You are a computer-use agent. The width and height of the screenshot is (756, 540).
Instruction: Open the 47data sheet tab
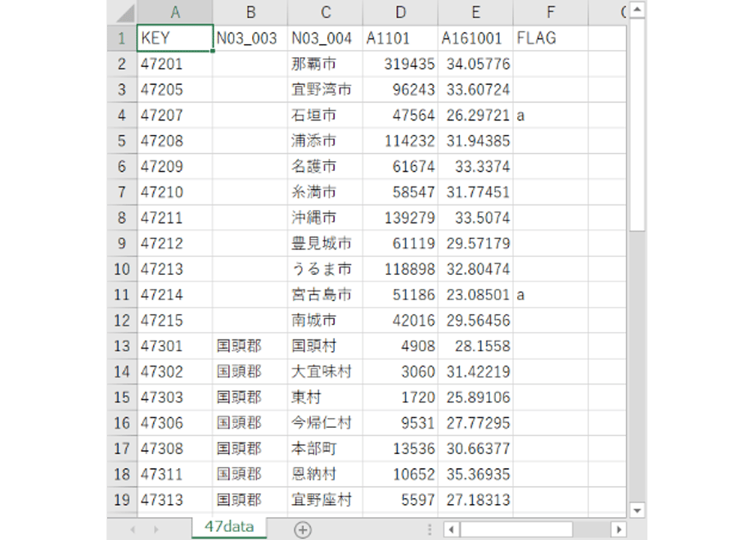coord(229,527)
